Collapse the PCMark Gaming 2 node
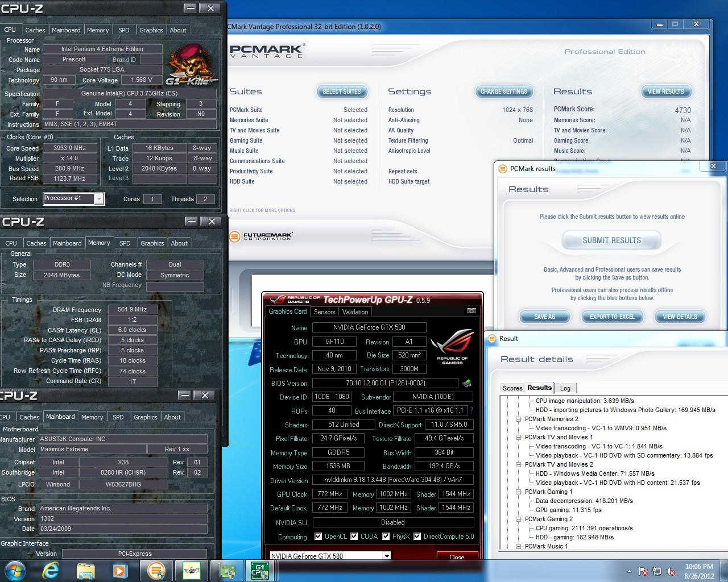This screenshot has height=582, width=728. [x=519, y=519]
